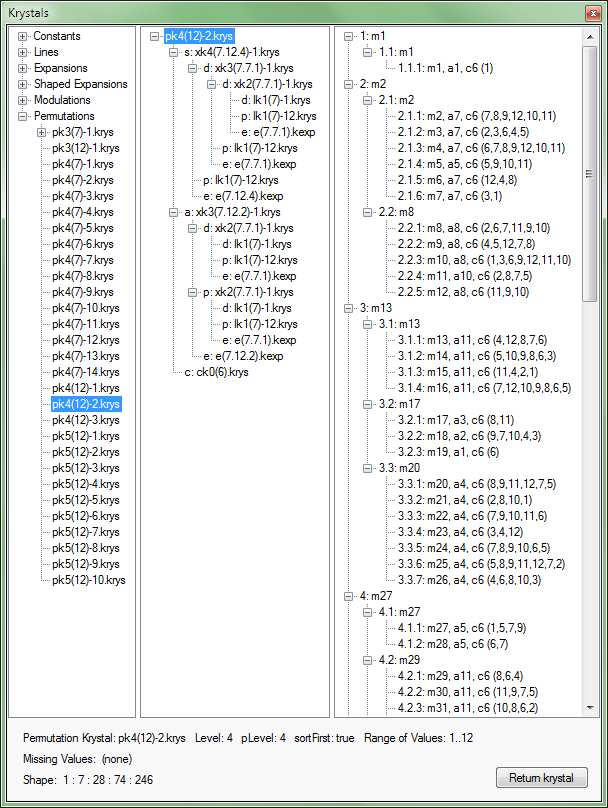Select the Modulations label
608x808 pixels.
(x=62, y=100)
